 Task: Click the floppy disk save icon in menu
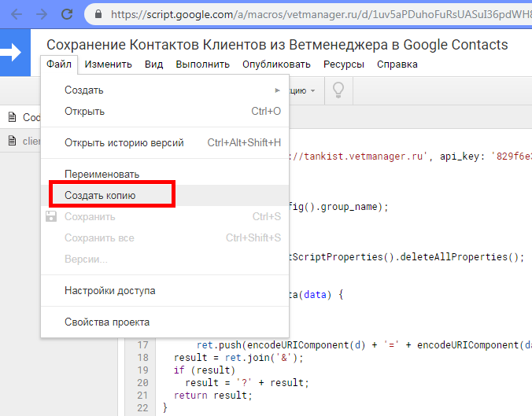tap(51, 216)
